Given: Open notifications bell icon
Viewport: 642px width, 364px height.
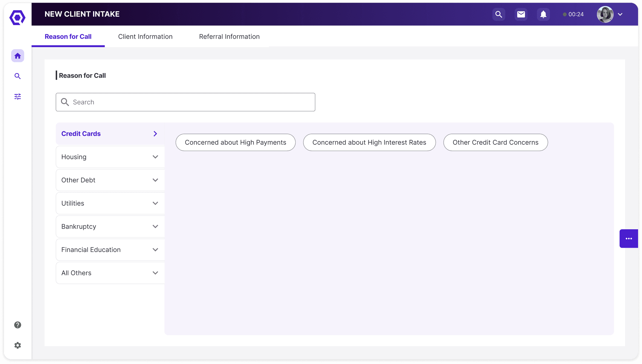Looking at the screenshot, I should (x=543, y=14).
